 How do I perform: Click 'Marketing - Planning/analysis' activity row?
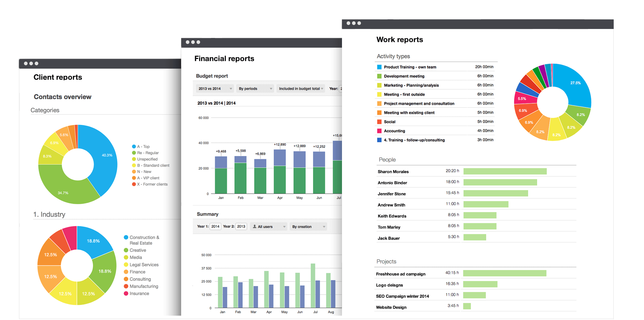(435, 85)
